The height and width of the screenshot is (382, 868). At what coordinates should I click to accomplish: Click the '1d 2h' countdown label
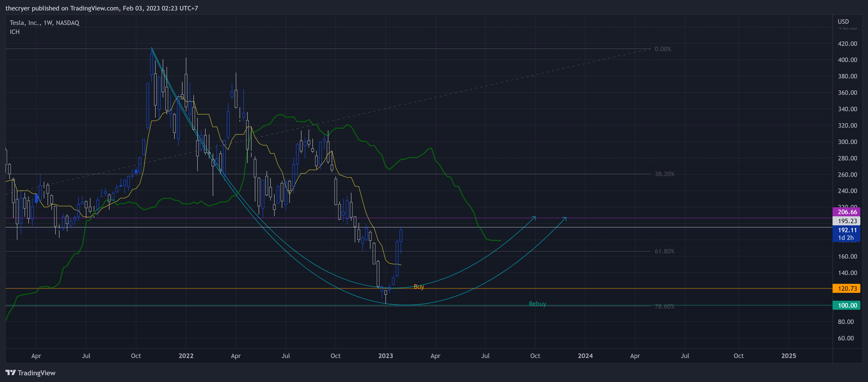click(846, 238)
